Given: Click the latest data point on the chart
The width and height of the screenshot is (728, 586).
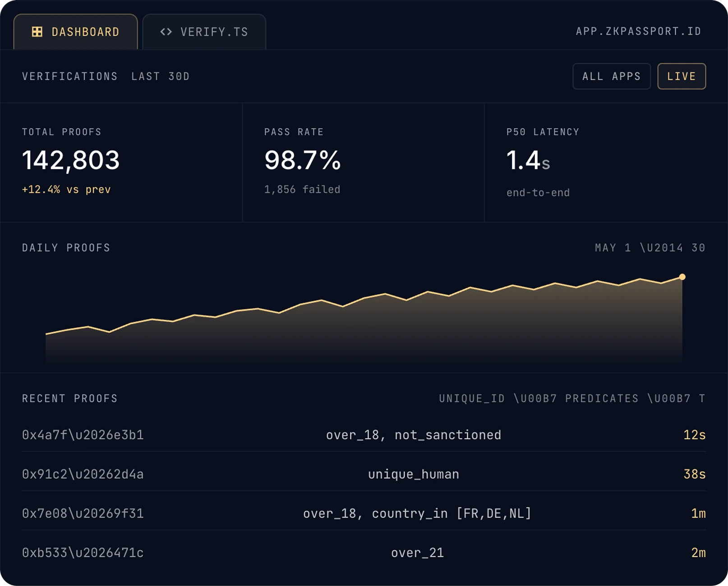Looking at the screenshot, I should [x=682, y=277].
